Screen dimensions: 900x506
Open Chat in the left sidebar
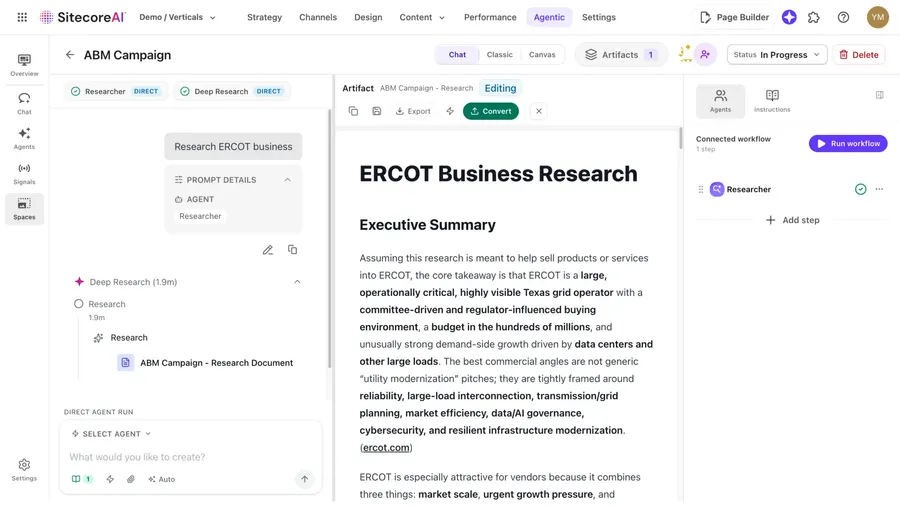pyautogui.click(x=24, y=103)
